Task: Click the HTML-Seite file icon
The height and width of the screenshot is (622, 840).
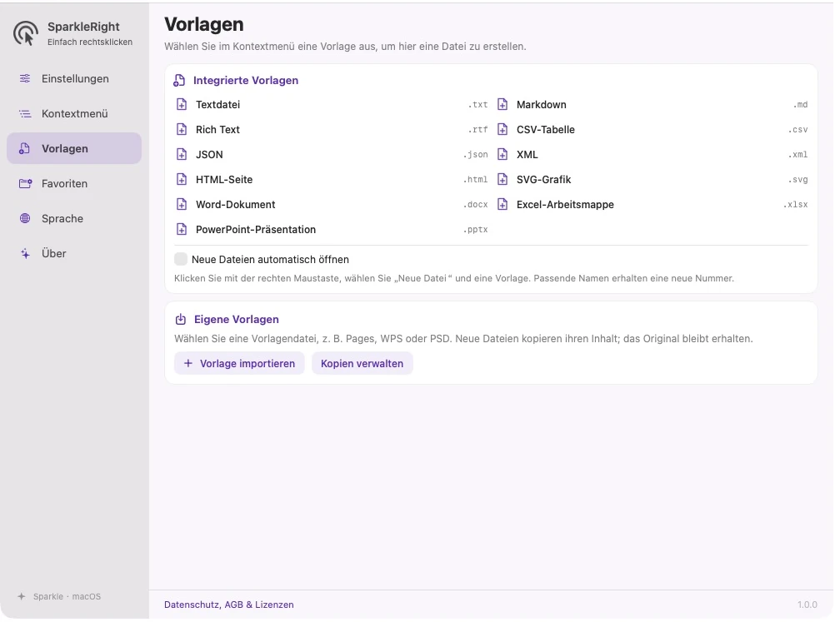Action: click(182, 179)
